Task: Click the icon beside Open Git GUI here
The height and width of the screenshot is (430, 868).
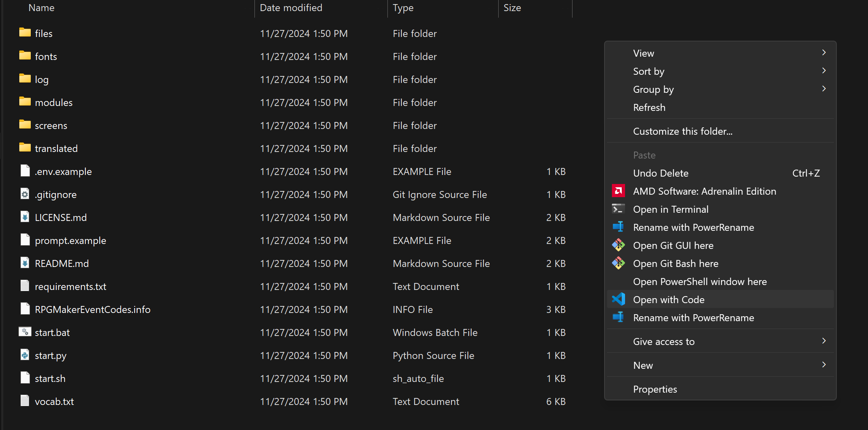Action: [618, 245]
